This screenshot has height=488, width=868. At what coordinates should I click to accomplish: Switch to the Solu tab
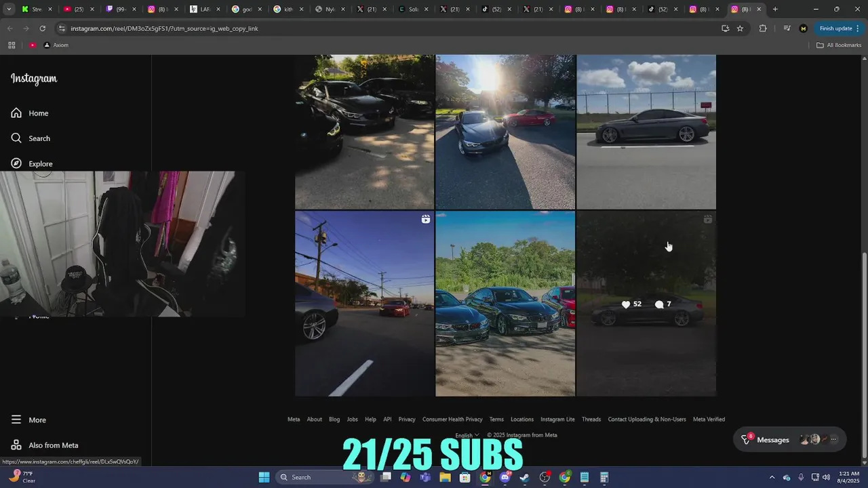point(415,9)
